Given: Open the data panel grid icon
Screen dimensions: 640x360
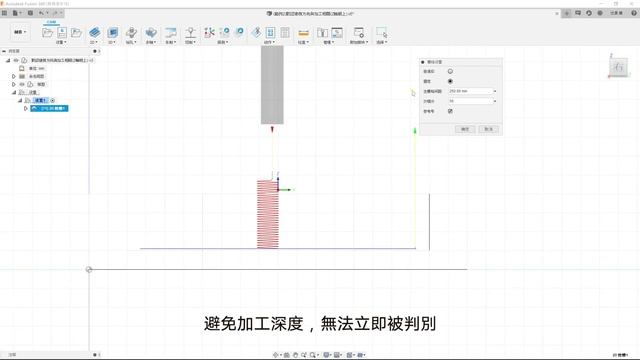Looking at the screenshot, I should click(x=4, y=13).
